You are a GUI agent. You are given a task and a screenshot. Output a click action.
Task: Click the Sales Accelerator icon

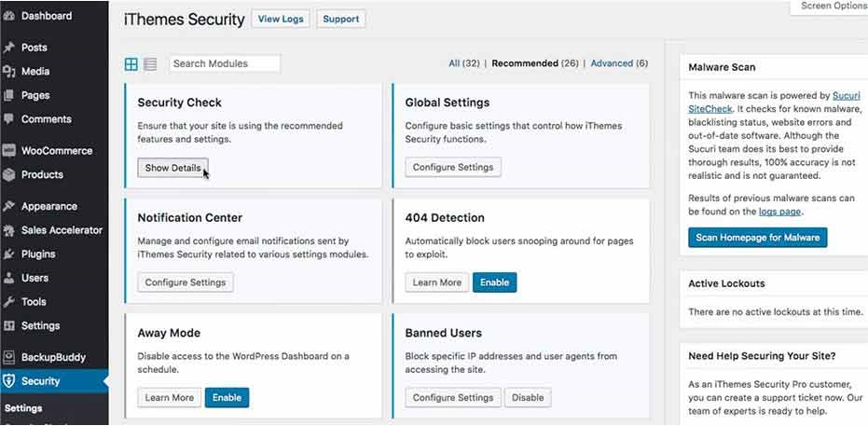pyautogui.click(x=8, y=230)
